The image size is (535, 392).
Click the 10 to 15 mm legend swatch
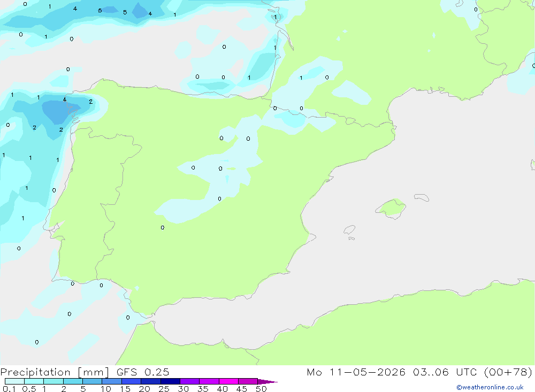pos(112,381)
